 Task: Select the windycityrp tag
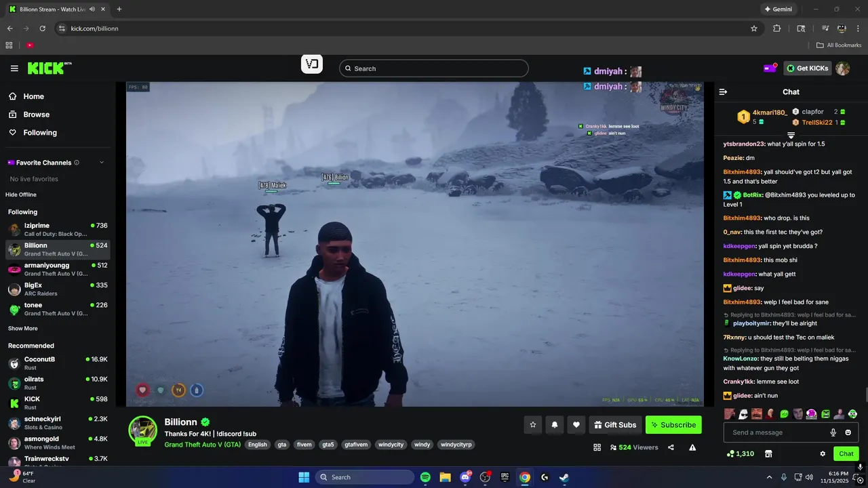(456, 445)
